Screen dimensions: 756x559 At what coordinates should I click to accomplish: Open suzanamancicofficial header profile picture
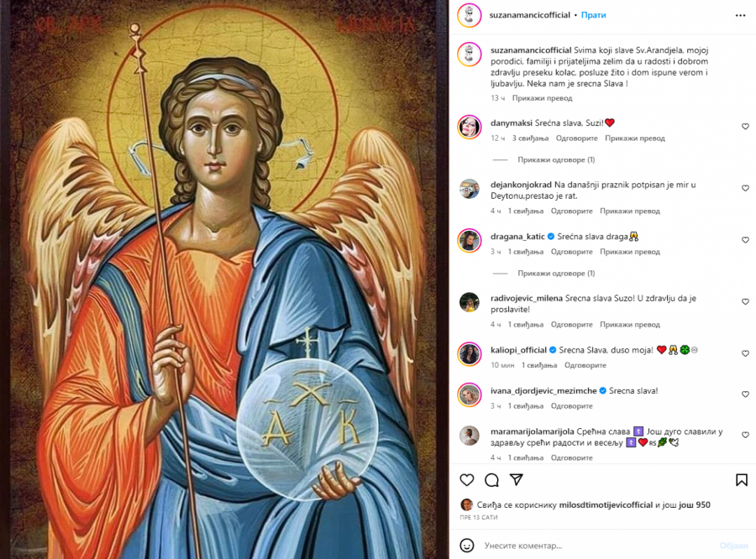click(469, 15)
